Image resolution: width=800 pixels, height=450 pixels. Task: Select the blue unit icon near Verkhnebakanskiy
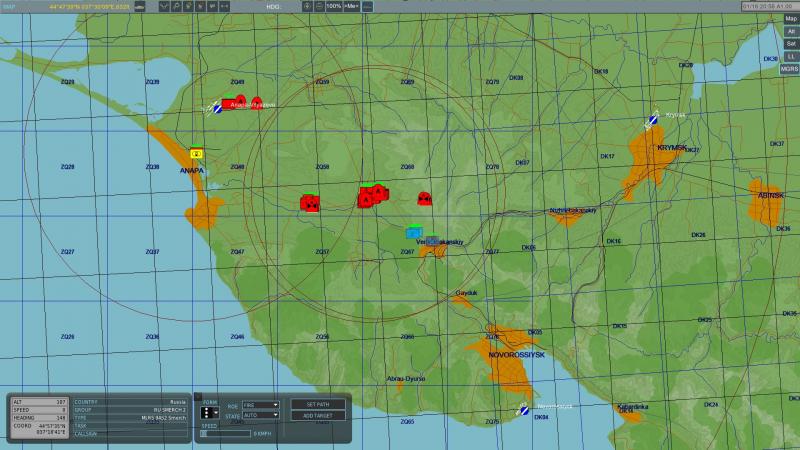tap(414, 232)
